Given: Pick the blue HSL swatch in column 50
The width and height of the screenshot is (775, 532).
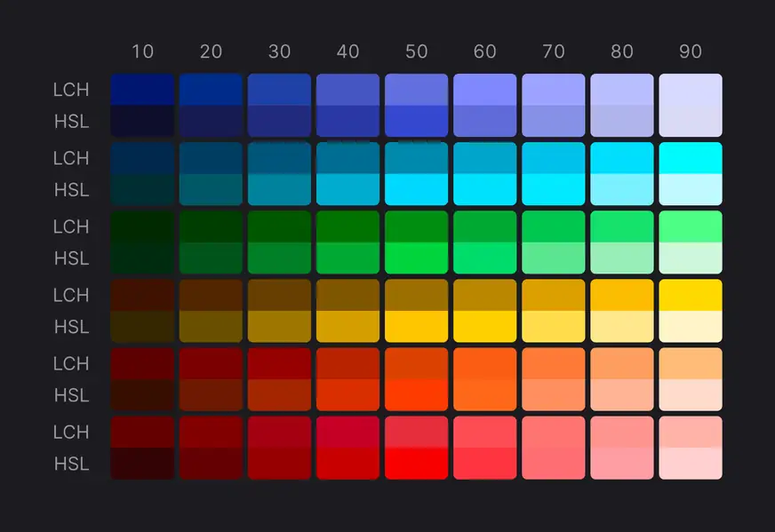Looking at the screenshot, I should click(x=416, y=121).
